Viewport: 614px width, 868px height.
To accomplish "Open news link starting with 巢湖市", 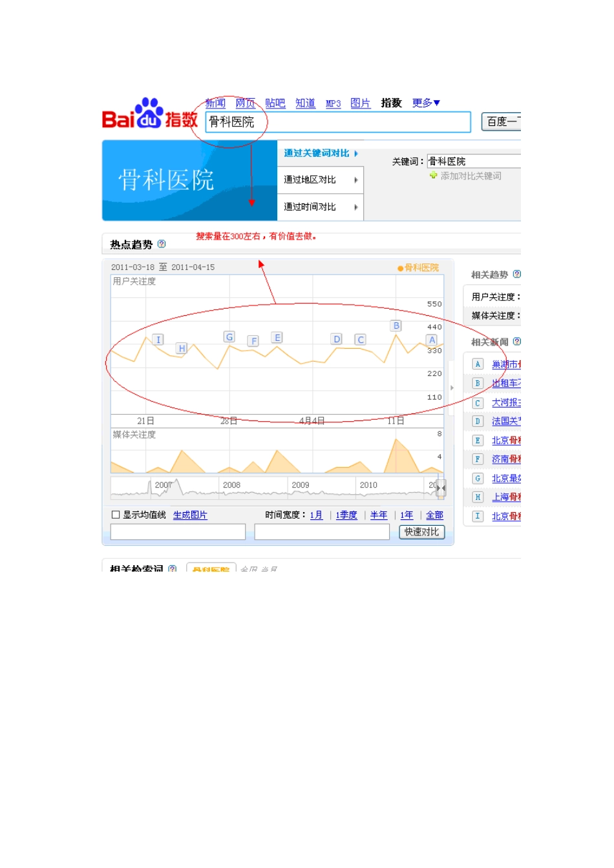I will pos(506,365).
